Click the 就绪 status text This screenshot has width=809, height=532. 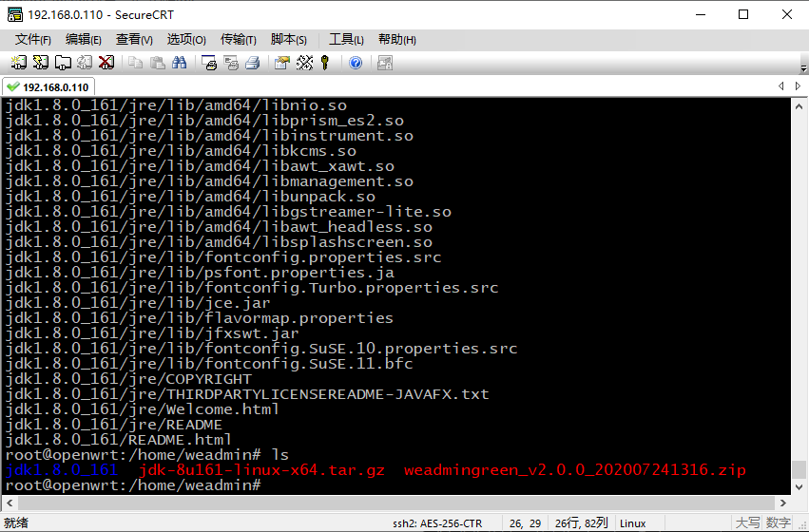[x=16, y=523]
